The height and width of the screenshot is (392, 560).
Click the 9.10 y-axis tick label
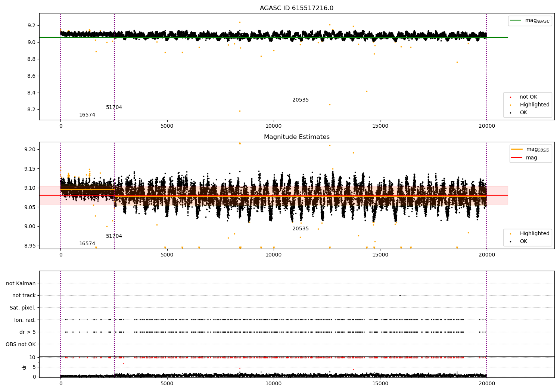(x=30, y=188)
